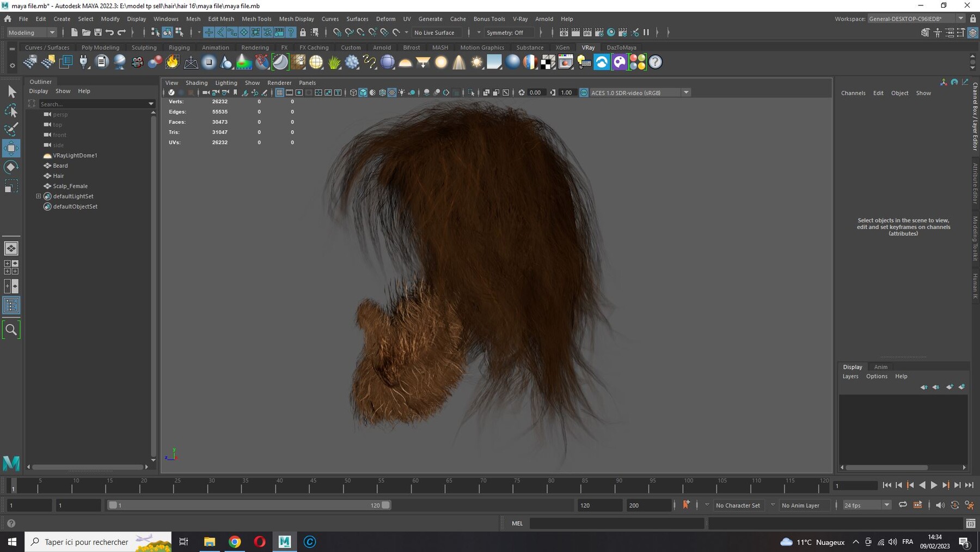Select the Hair object in Outliner
980x552 pixels.
(x=58, y=175)
